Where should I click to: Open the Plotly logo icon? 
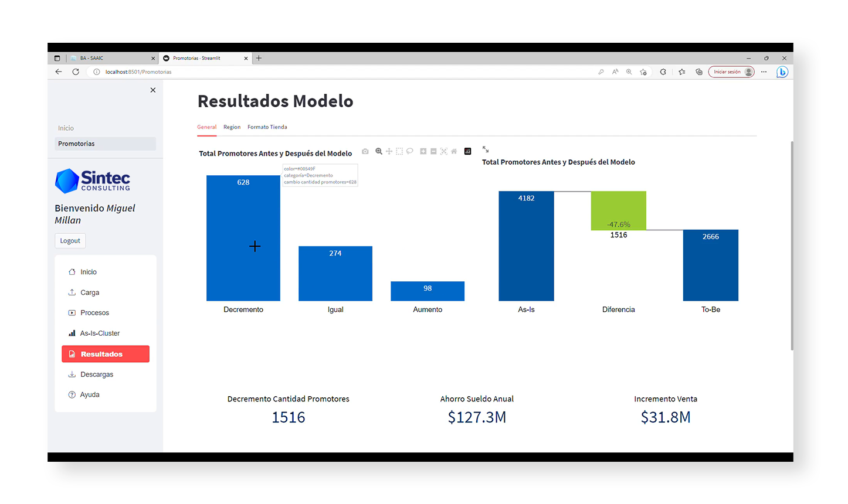click(x=467, y=151)
